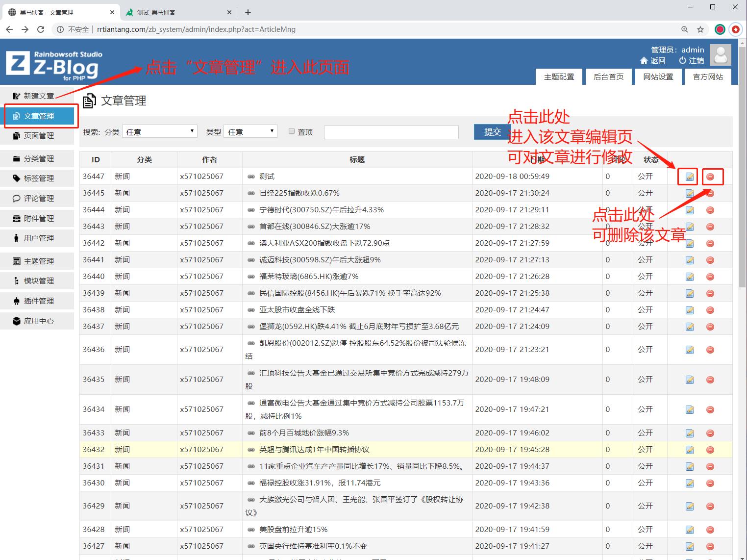Edit article 36430 福禄控股收涨
Screen dimensions: 747x560
(x=690, y=483)
